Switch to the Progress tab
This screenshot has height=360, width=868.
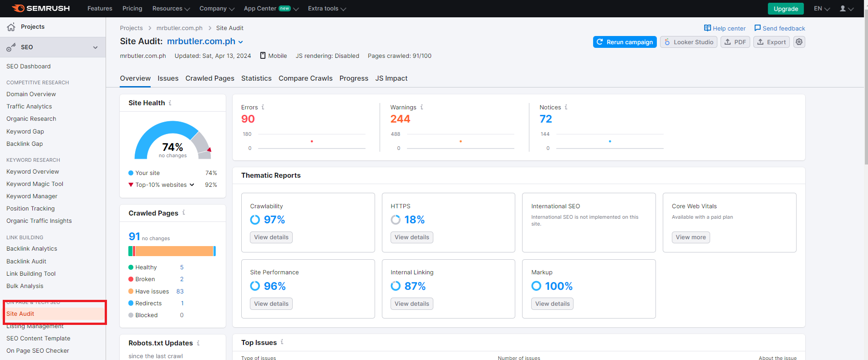(x=354, y=78)
